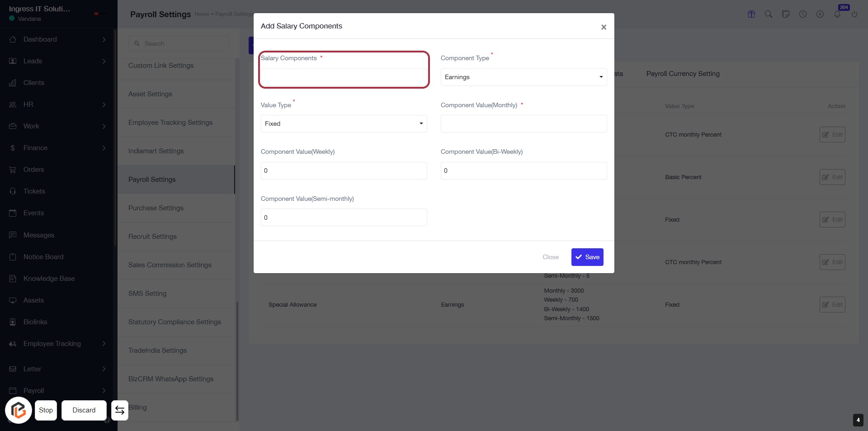Open the Component Type dropdown
This screenshot has height=431, width=868.
[x=524, y=77]
